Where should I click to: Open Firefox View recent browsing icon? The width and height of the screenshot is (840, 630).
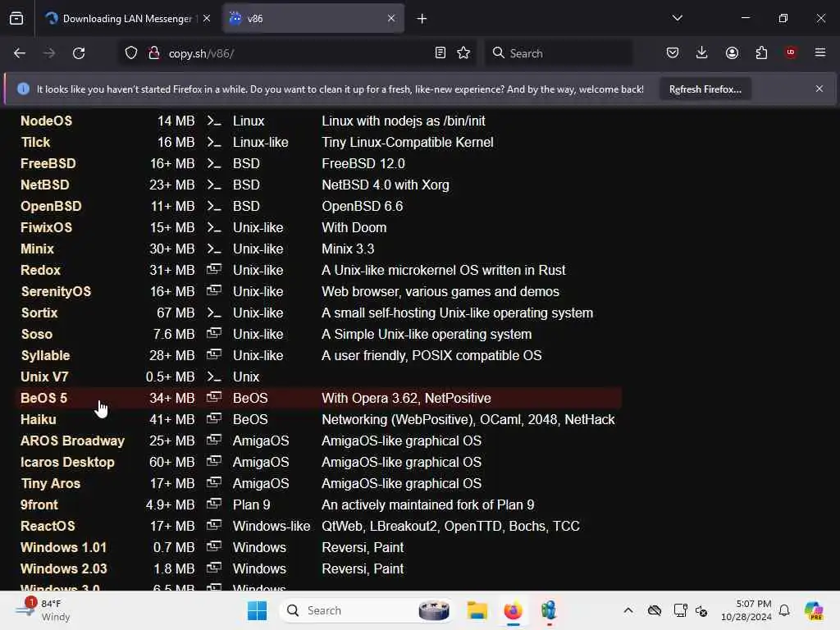16,18
